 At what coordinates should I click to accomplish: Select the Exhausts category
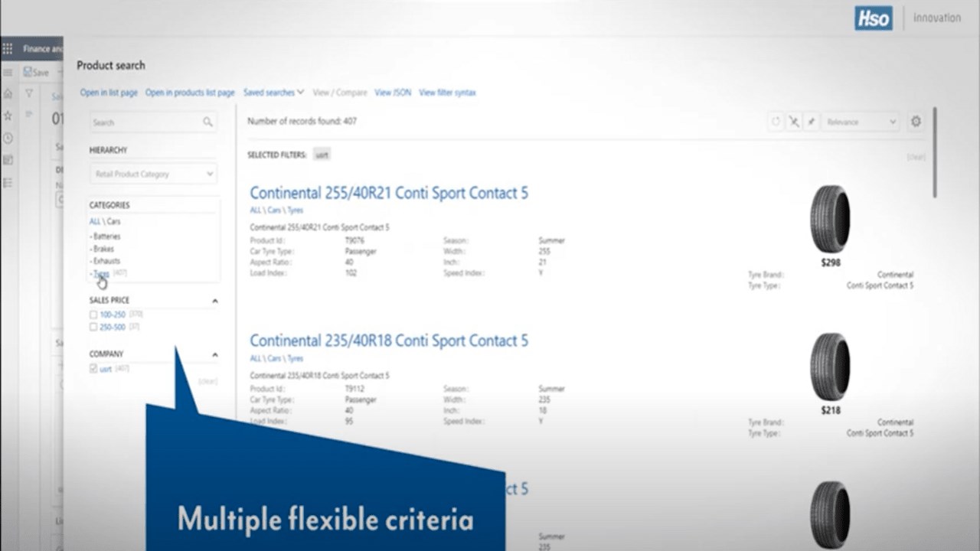(106, 261)
